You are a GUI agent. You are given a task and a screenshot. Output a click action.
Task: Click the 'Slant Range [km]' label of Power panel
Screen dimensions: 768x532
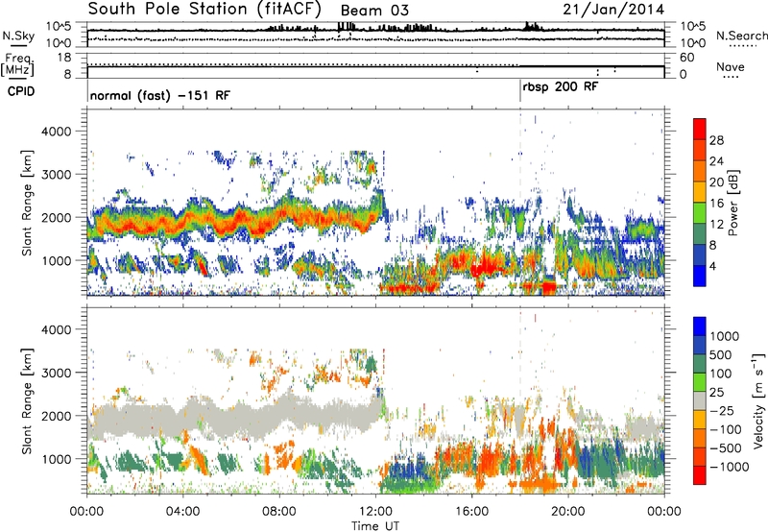point(27,203)
